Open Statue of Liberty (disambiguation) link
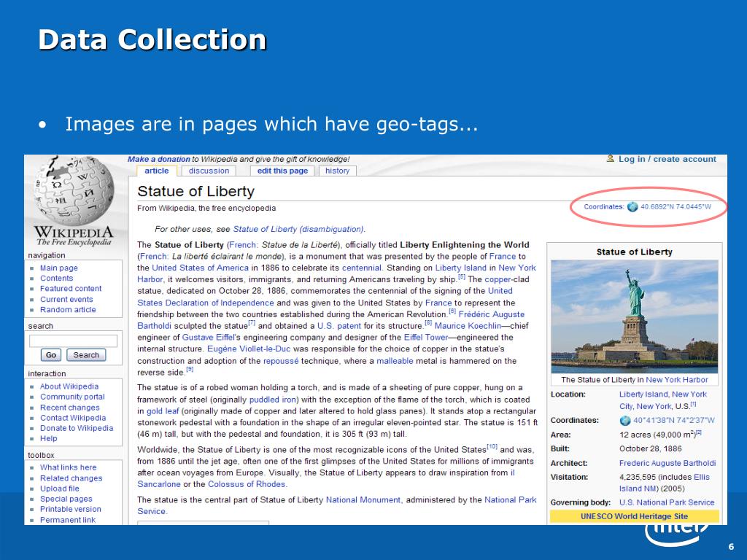The height and width of the screenshot is (560, 747). click(298, 229)
